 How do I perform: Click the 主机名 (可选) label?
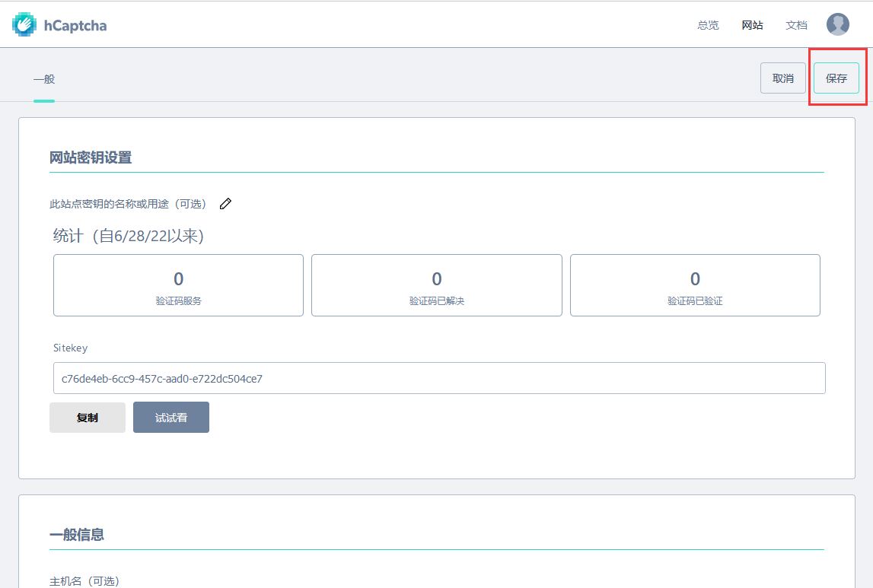coord(84,581)
